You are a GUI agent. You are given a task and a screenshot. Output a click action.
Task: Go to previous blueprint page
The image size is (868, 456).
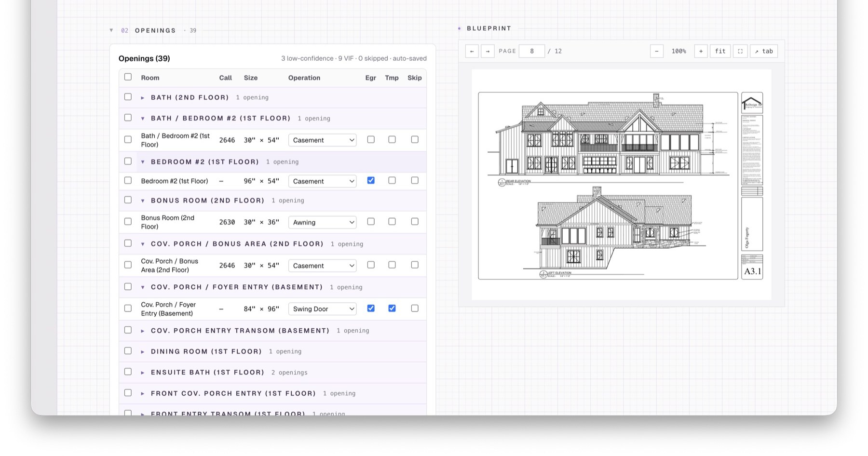[472, 51]
